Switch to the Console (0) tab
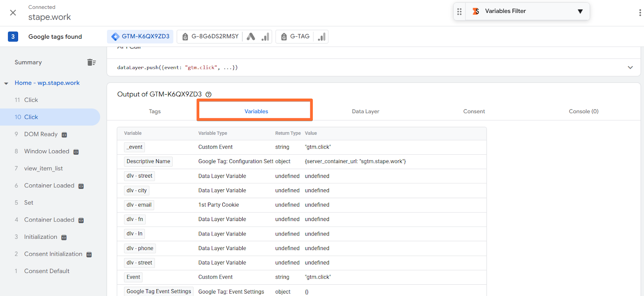This screenshot has height=296, width=644. click(x=584, y=112)
